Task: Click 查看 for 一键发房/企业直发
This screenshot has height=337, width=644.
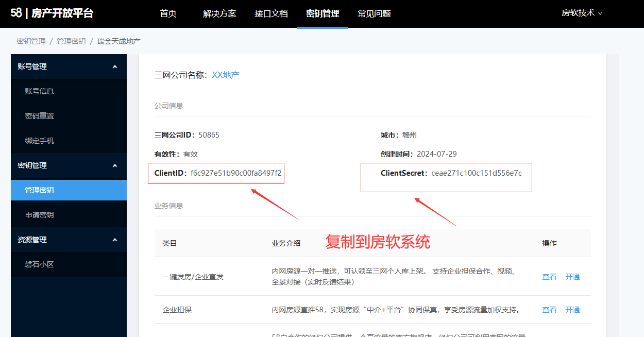Action: click(549, 277)
